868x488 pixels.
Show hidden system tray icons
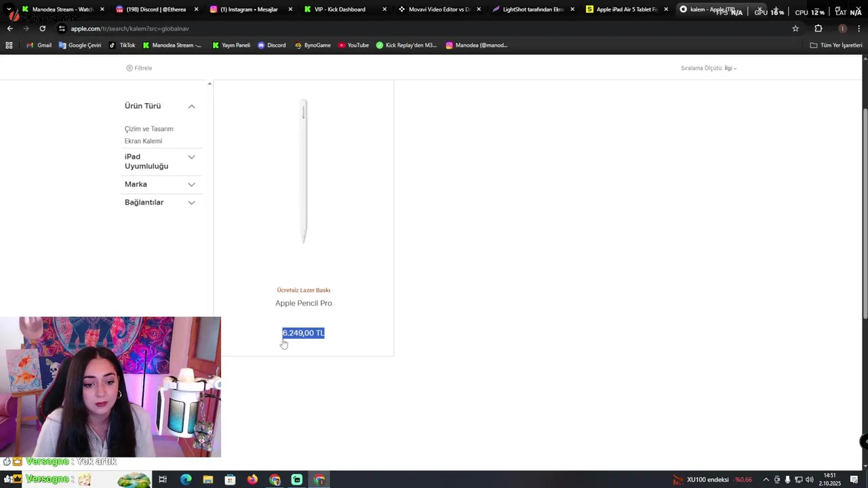click(x=766, y=480)
